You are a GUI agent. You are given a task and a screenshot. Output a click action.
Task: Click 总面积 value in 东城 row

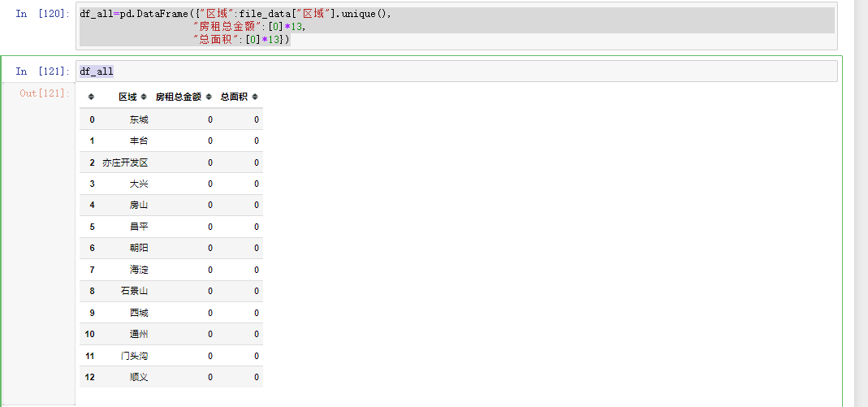[257, 119]
